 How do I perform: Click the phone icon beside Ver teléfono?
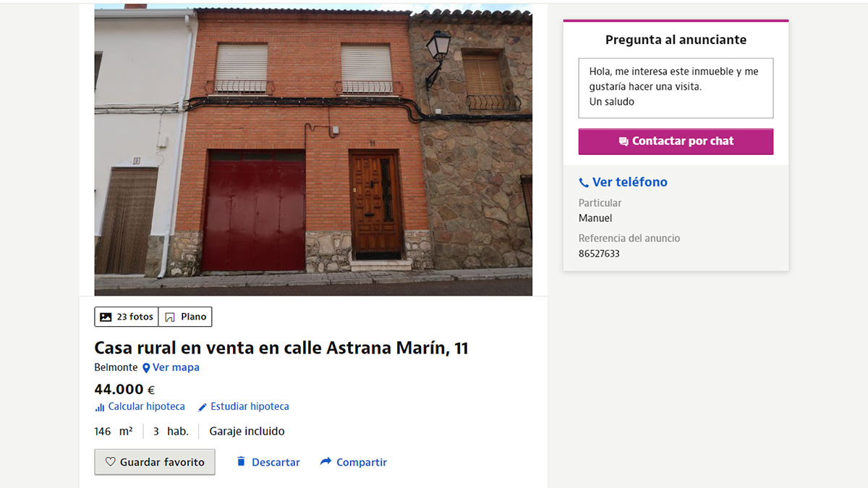584,183
